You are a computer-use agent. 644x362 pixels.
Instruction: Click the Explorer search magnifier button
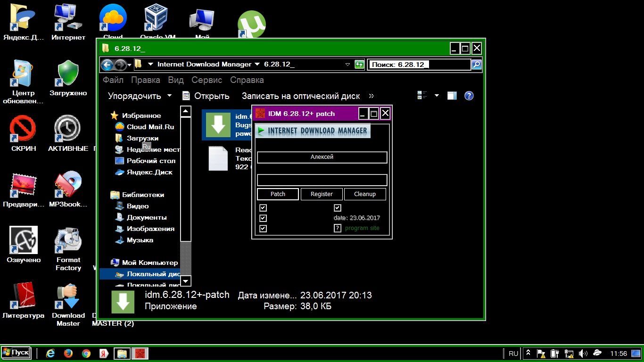pos(477,65)
